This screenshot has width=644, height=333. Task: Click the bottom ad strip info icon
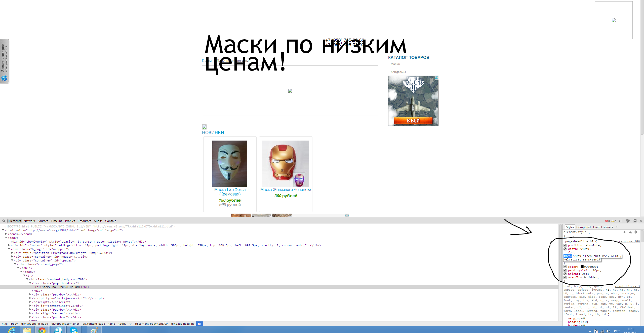[347, 215]
